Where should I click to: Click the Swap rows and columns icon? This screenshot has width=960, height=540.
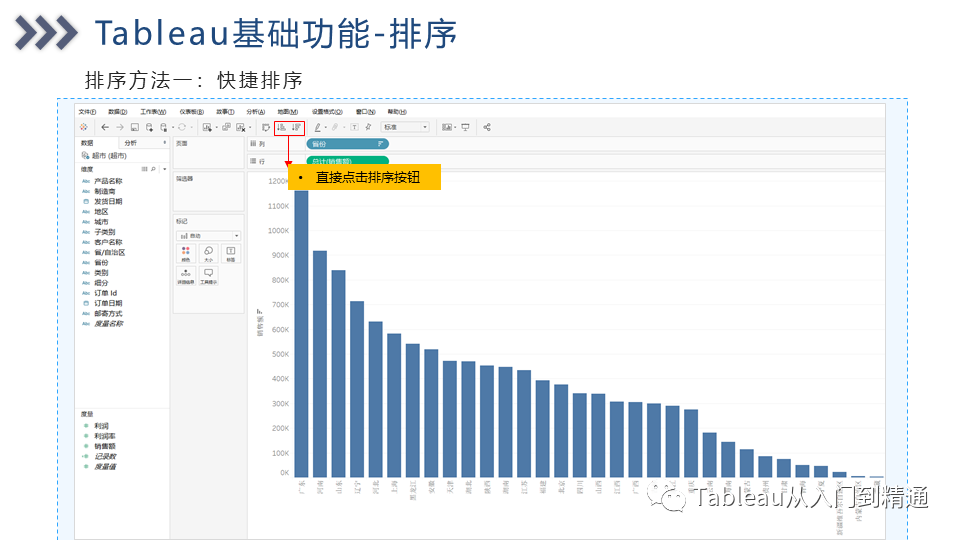click(x=266, y=127)
